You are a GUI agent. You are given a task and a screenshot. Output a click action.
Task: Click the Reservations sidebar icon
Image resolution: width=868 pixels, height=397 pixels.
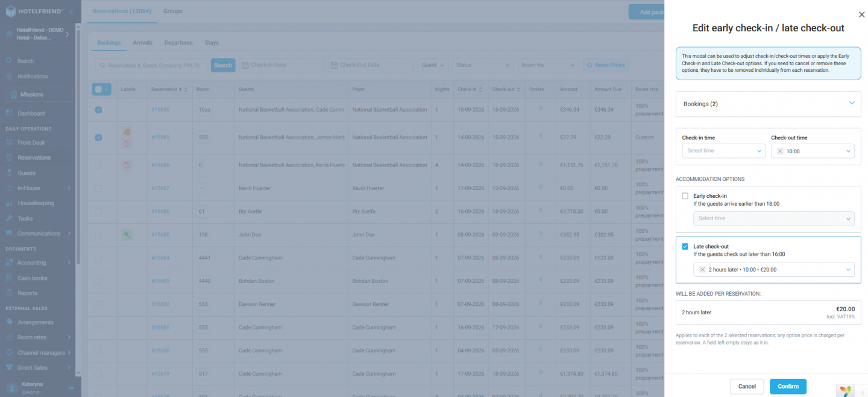click(x=9, y=157)
